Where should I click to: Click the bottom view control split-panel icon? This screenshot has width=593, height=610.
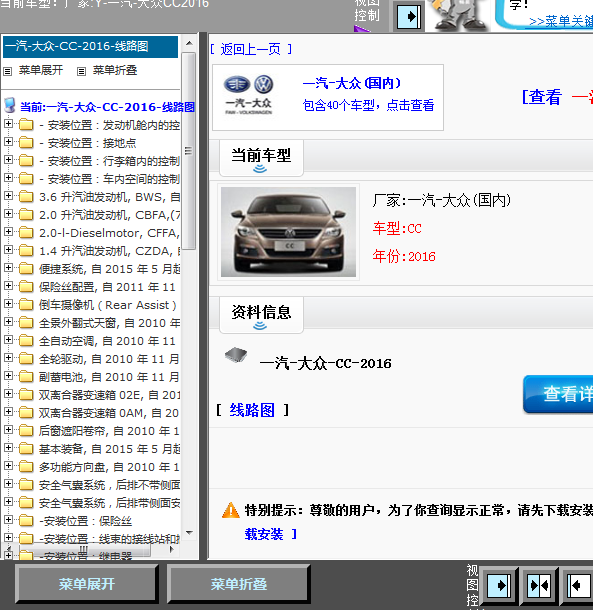539,585
